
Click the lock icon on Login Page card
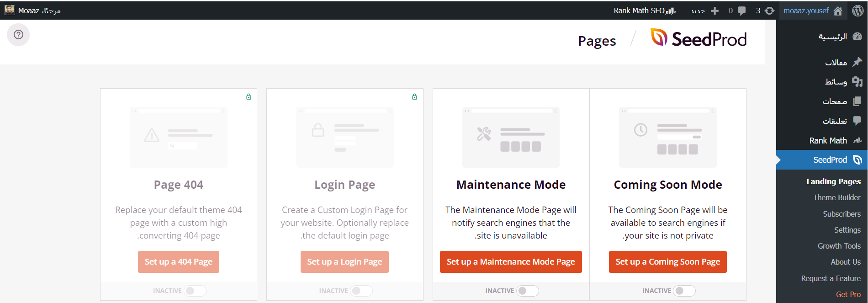(x=414, y=96)
